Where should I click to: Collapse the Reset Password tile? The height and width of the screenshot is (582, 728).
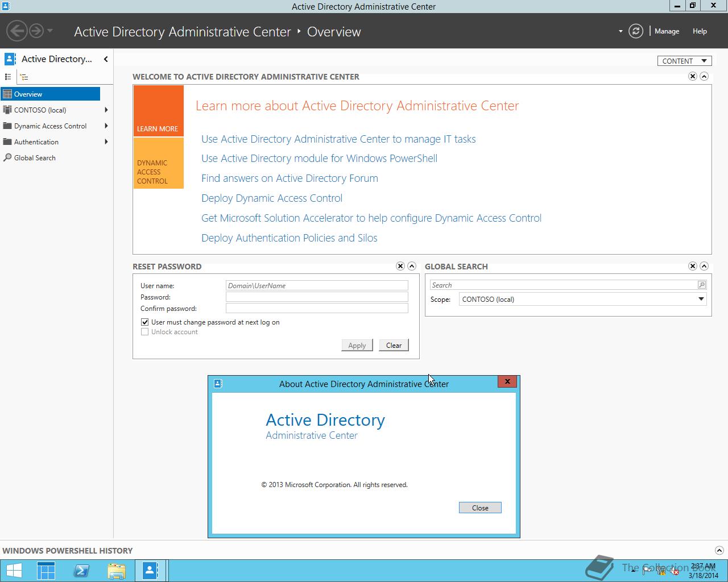coord(412,266)
